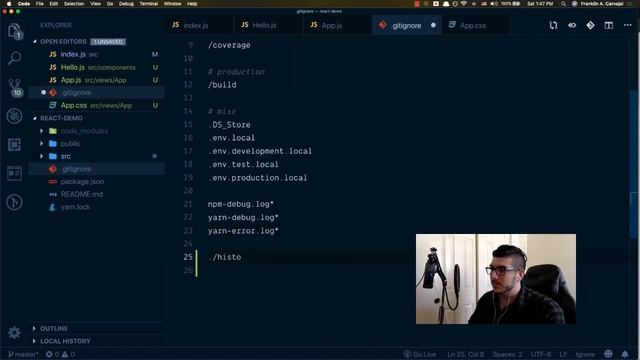Switch to the App.js tab

tap(338, 25)
